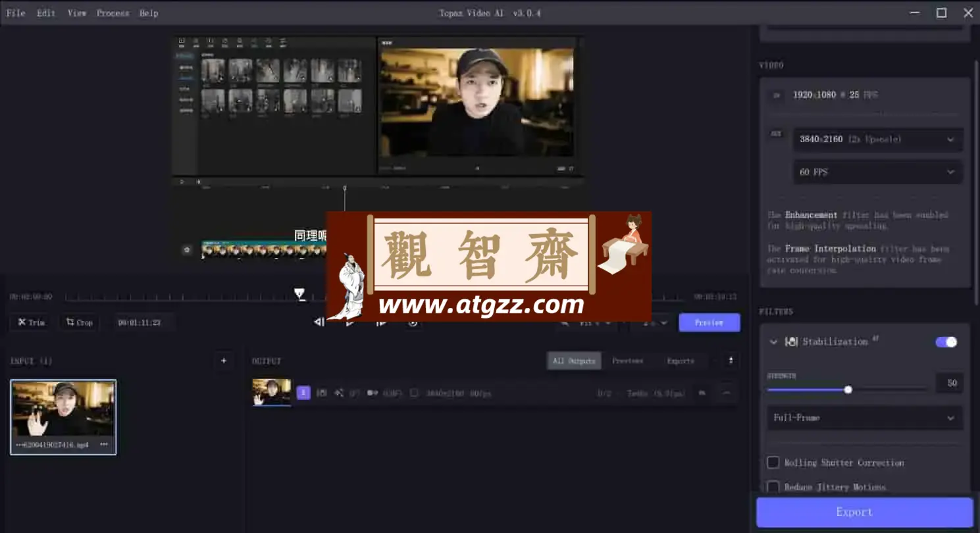This screenshot has height=533, width=980.
Task: Click the Stabilization filter icon
Action: tap(792, 342)
